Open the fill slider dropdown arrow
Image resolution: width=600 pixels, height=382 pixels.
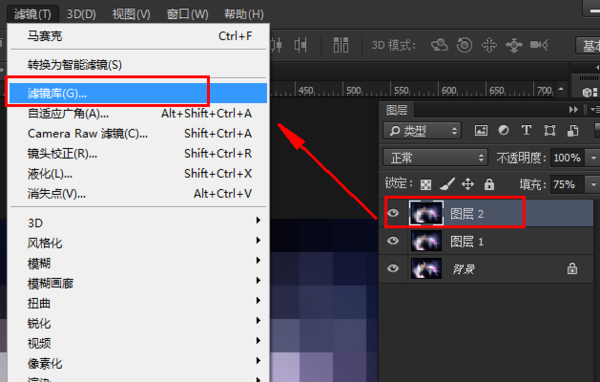[593, 184]
